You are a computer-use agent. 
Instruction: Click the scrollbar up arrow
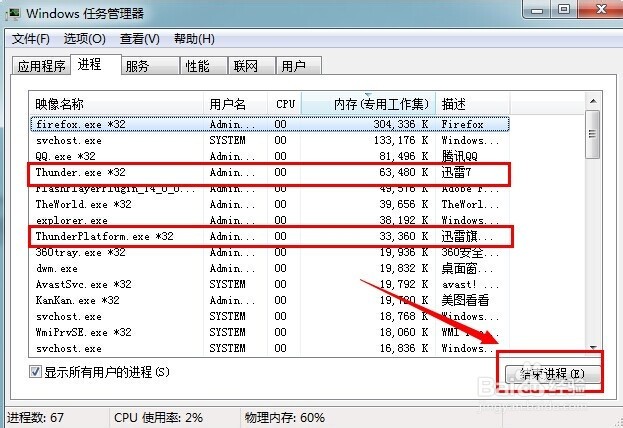click(x=593, y=101)
